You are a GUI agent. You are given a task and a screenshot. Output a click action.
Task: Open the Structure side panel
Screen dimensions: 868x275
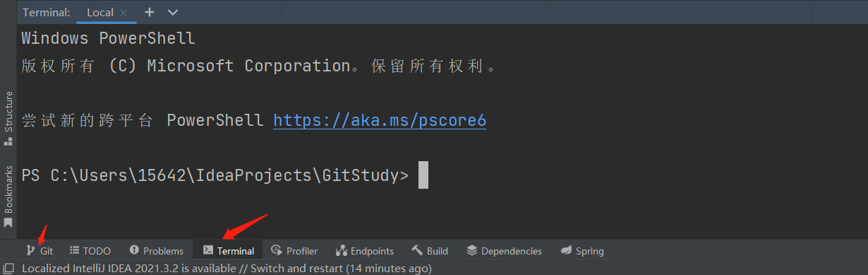coord(8,118)
